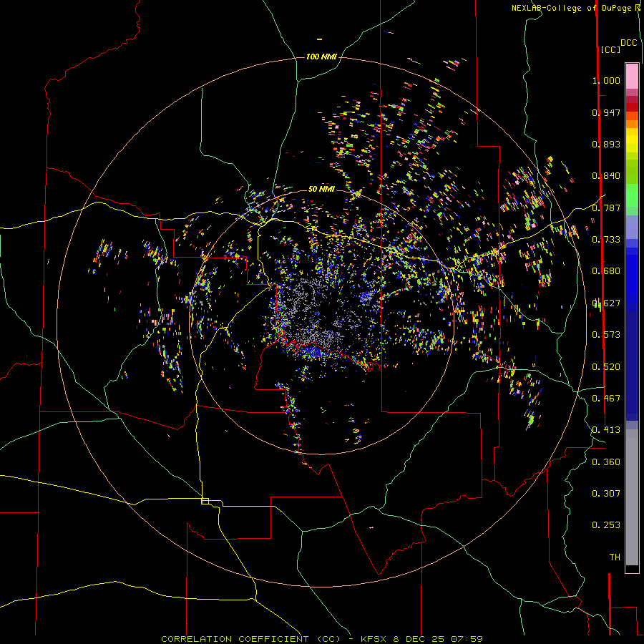Click the DCC label above the color scale
Screen dimensions: 644x644
[628, 43]
